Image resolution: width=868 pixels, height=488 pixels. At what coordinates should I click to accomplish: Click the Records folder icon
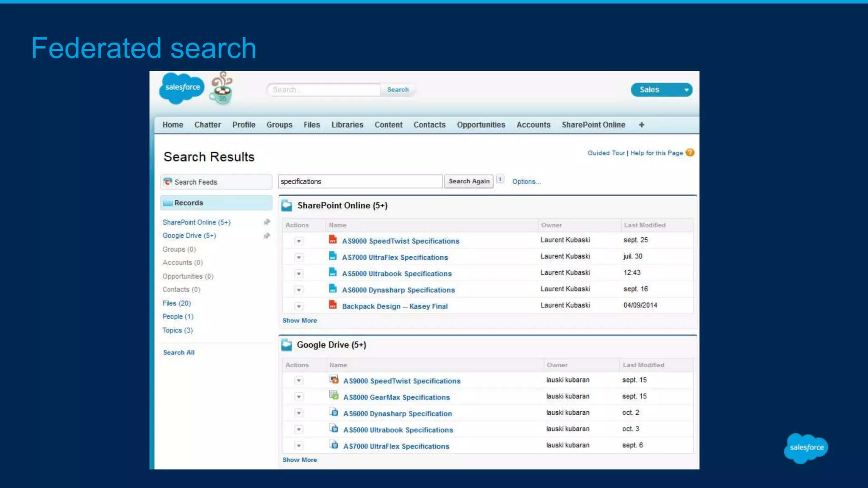[x=168, y=203]
